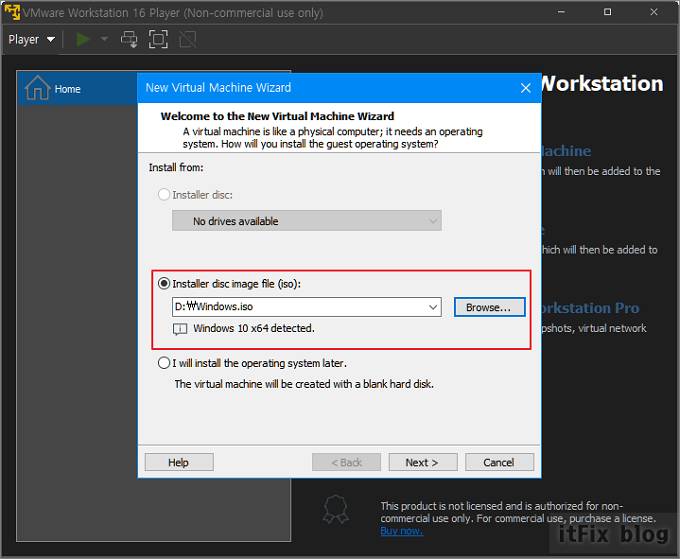The image size is (680, 559).
Task: Expand the power options arrow beside Play
Action: pos(104,39)
